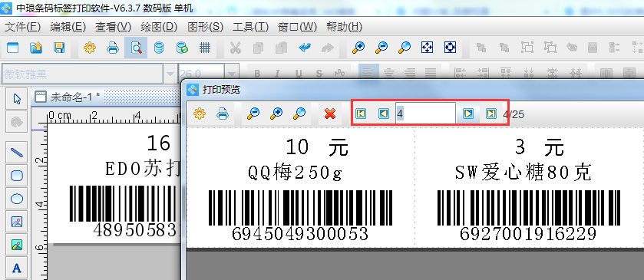Save the document with floppy icon

(60, 48)
